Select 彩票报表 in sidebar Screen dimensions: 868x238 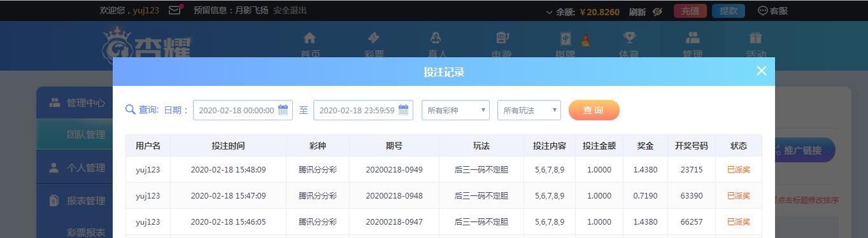tap(86, 232)
